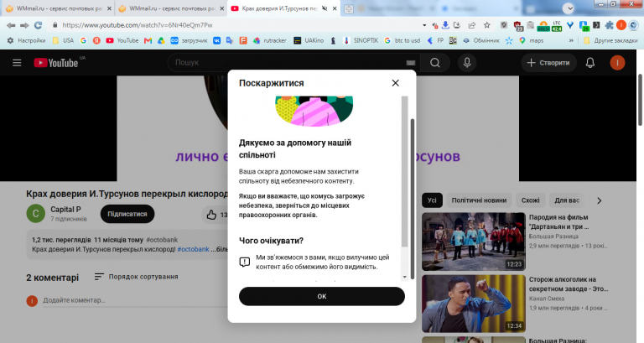Open the Yandex bookmark icon

tap(96, 40)
